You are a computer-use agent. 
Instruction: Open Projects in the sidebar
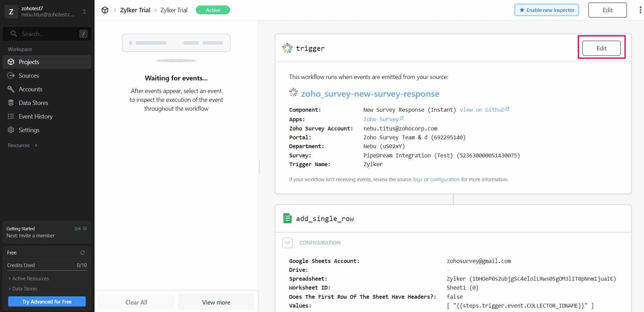(x=47, y=62)
